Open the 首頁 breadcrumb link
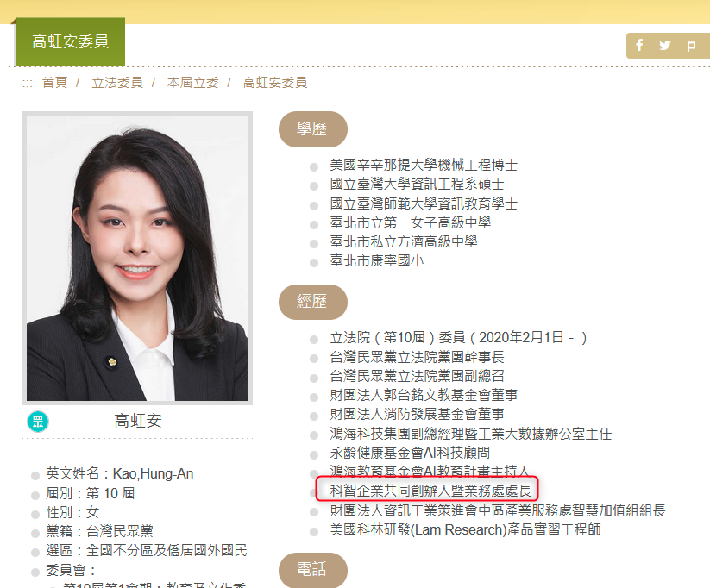This screenshot has width=710, height=588. [x=55, y=83]
